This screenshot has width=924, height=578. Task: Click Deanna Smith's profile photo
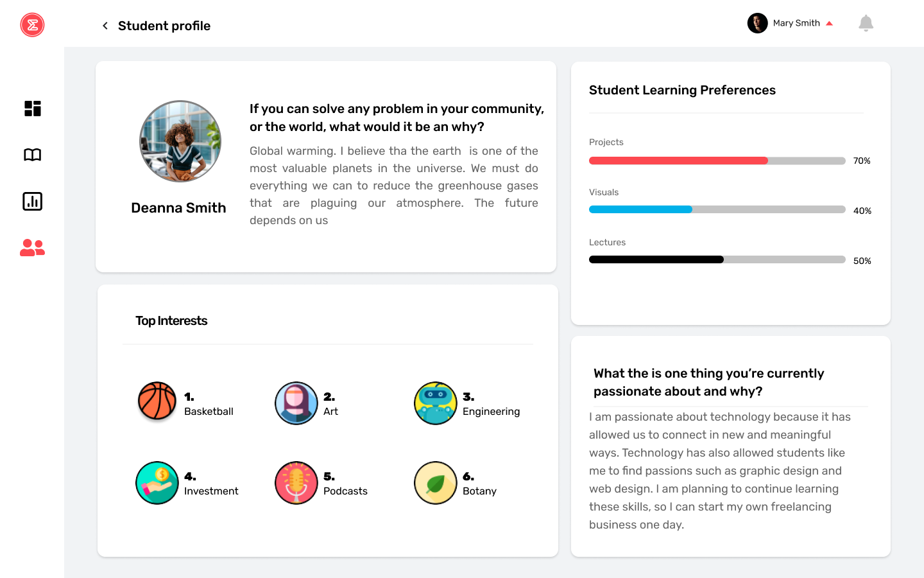click(180, 141)
